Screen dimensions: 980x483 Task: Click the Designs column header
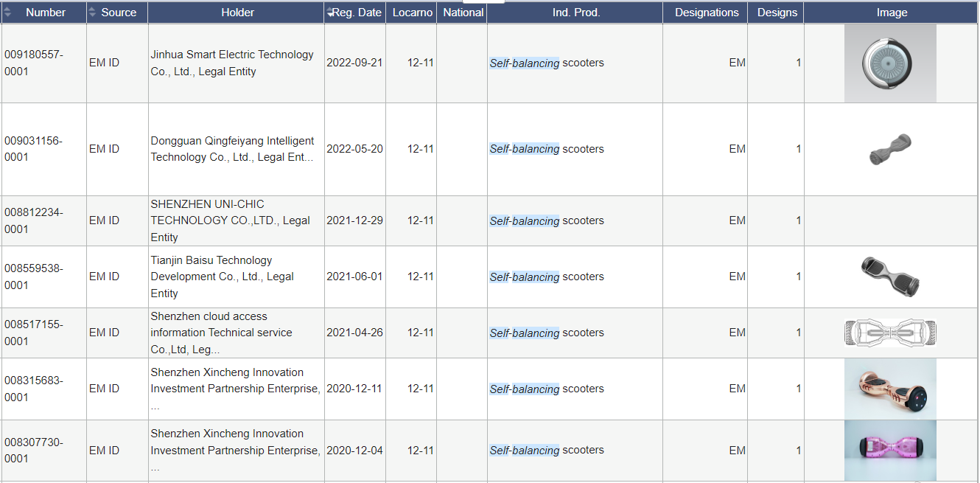(x=777, y=13)
